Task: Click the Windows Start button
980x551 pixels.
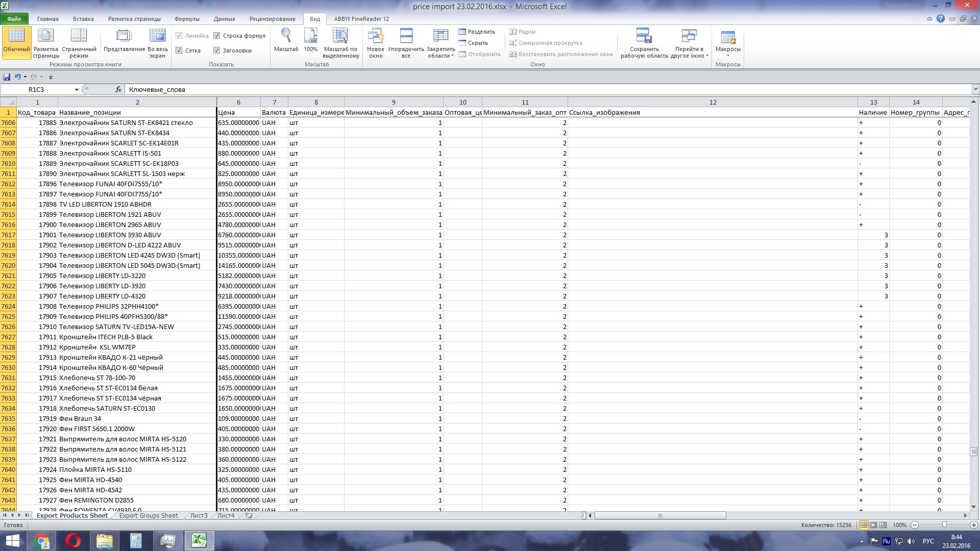Action: [12, 541]
